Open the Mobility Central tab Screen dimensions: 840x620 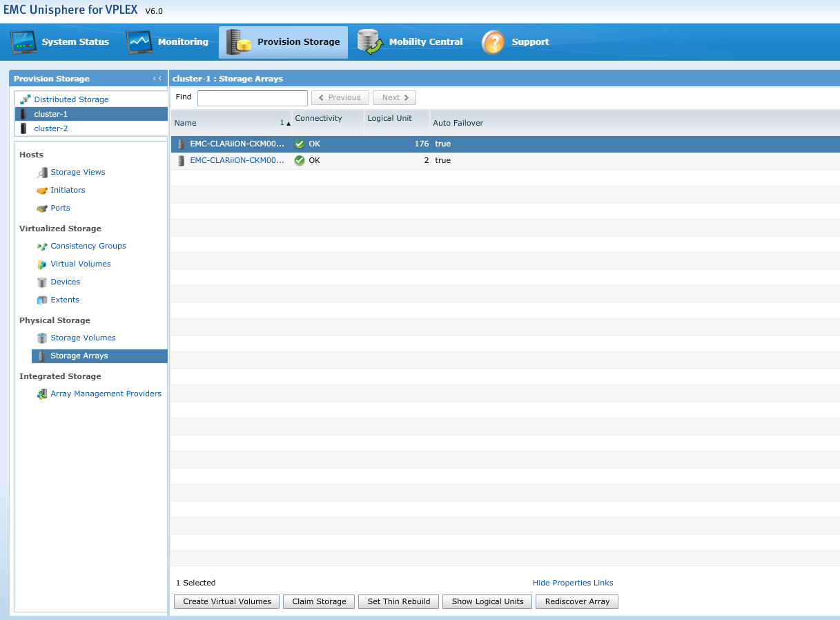(410, 42)
